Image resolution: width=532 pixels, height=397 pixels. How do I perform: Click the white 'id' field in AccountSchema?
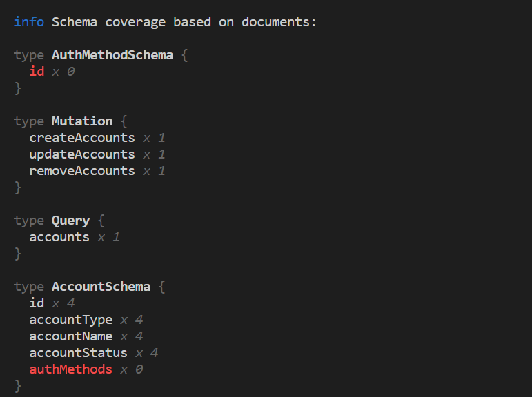[37, 303]
